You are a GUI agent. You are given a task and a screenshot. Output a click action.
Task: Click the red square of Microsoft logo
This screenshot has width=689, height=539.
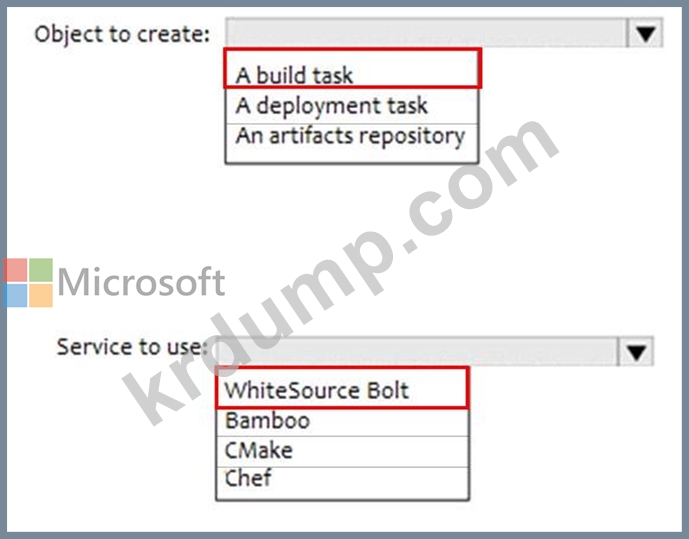[x=15, y=270]
